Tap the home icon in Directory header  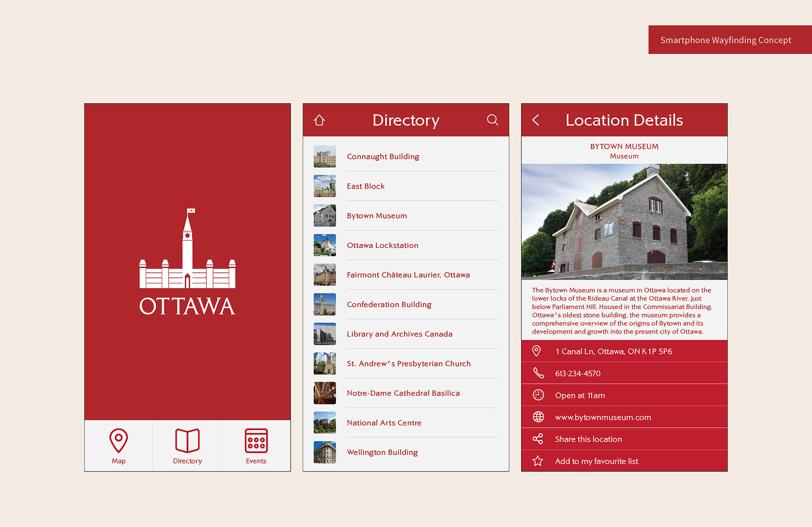[x=319, y=120]
